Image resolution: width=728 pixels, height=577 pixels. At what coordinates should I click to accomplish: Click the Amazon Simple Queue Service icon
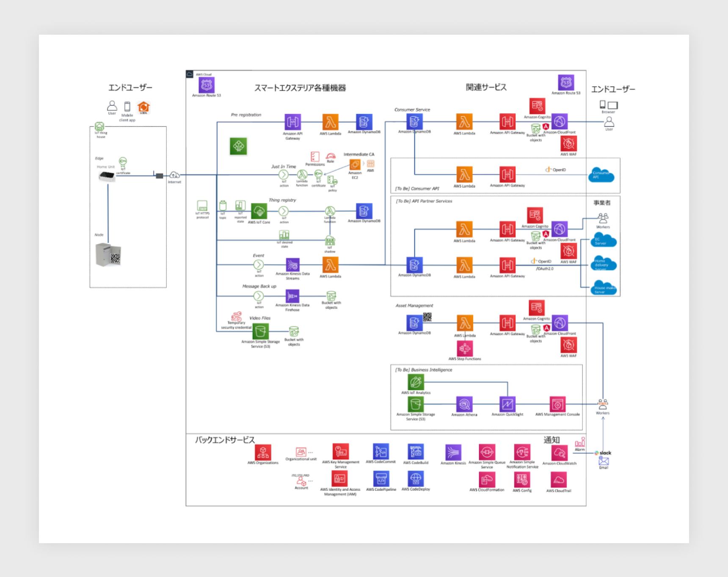click(487, 452)
